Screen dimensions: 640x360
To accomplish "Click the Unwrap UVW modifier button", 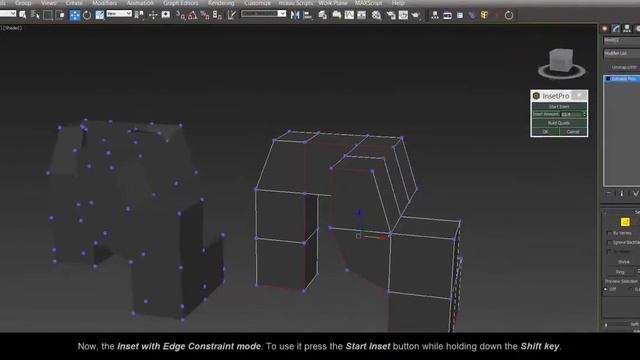I will tap(624, 67).
